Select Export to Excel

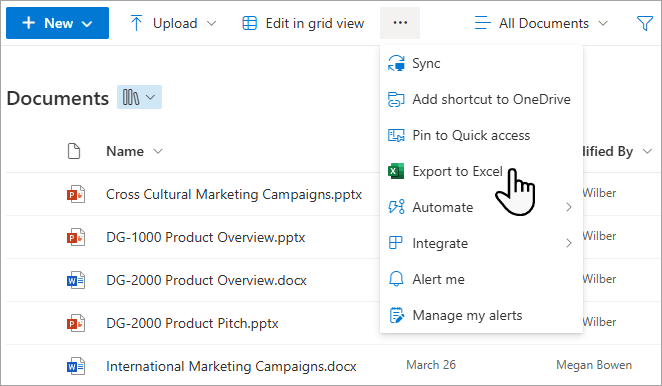(481, 171)
